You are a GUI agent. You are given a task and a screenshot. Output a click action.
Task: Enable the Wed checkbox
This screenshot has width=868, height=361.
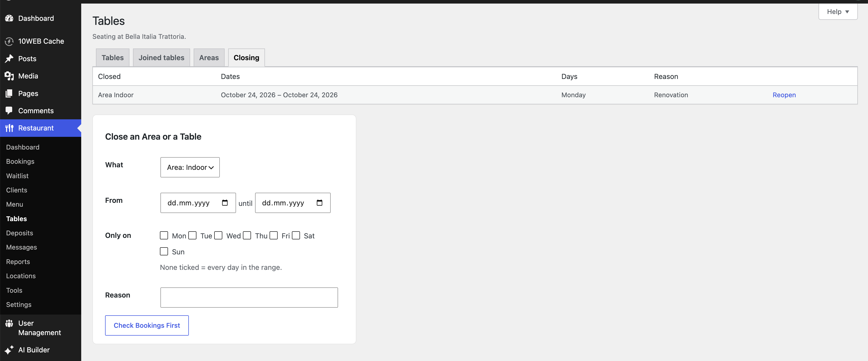(218, 235)
